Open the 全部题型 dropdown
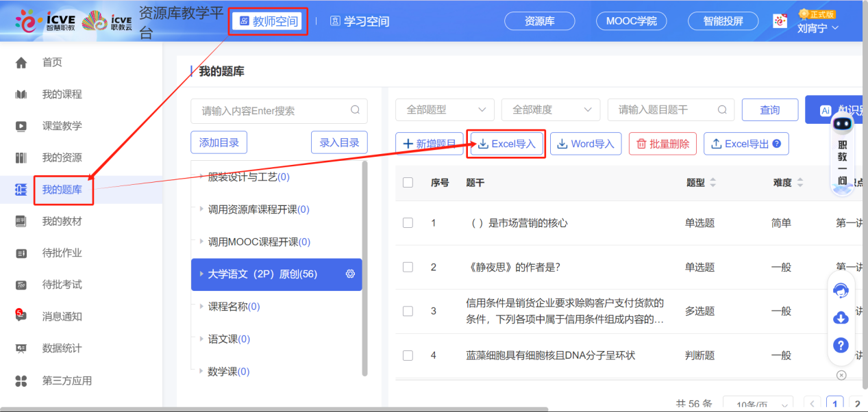The image size is (868, 412). (445, 110)
